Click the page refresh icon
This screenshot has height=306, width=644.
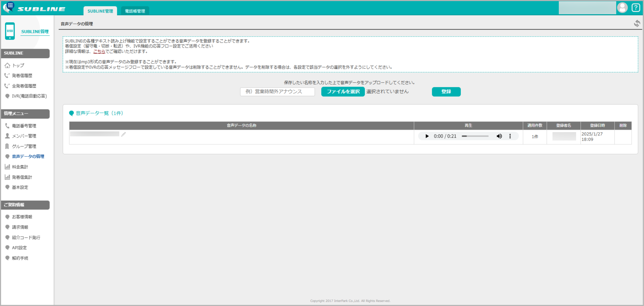click(x=637, y=24)
